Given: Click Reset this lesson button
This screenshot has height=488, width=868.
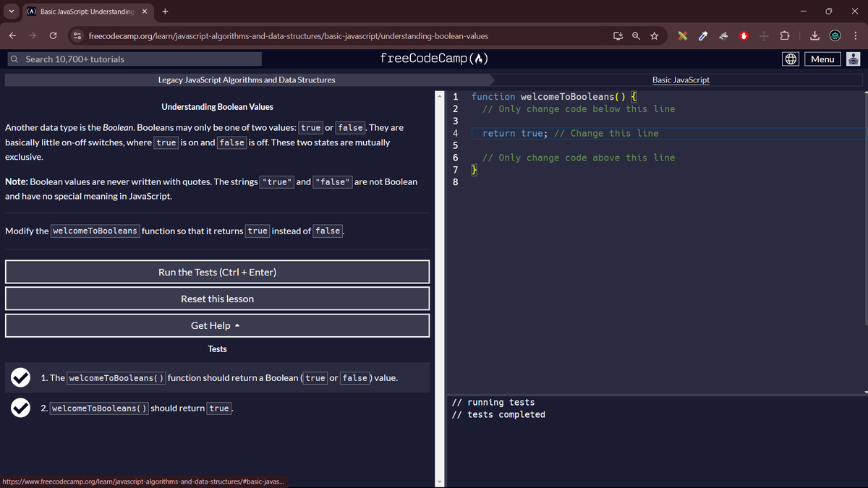Looking at the screenshot, I should pos(217,299).
